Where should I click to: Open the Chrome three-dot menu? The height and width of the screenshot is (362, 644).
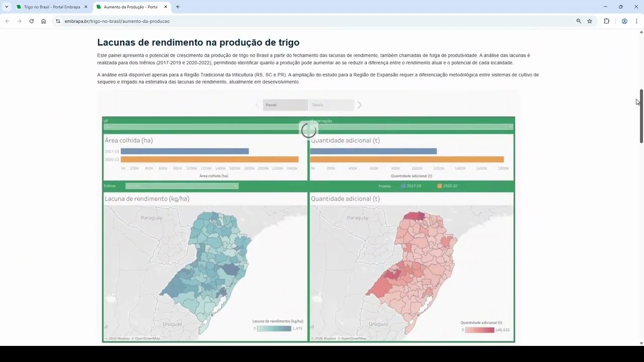(x=636, y=21)
